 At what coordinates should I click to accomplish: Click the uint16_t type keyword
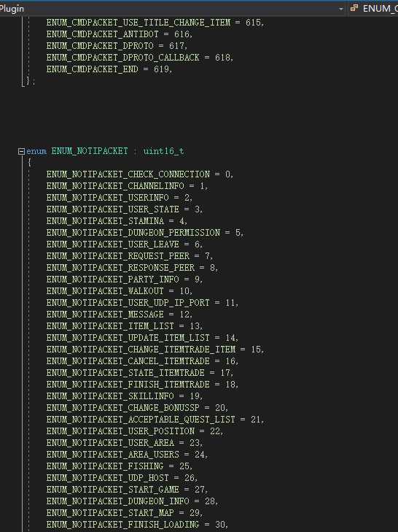(163, 151)
